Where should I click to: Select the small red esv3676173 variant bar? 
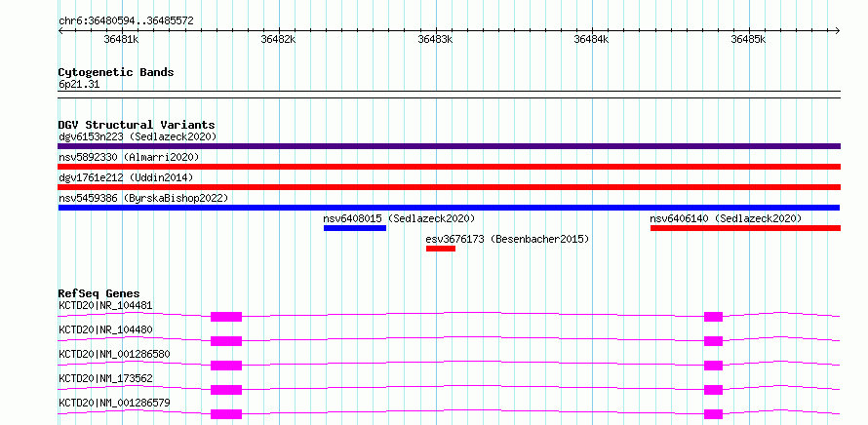click(441, 249)
